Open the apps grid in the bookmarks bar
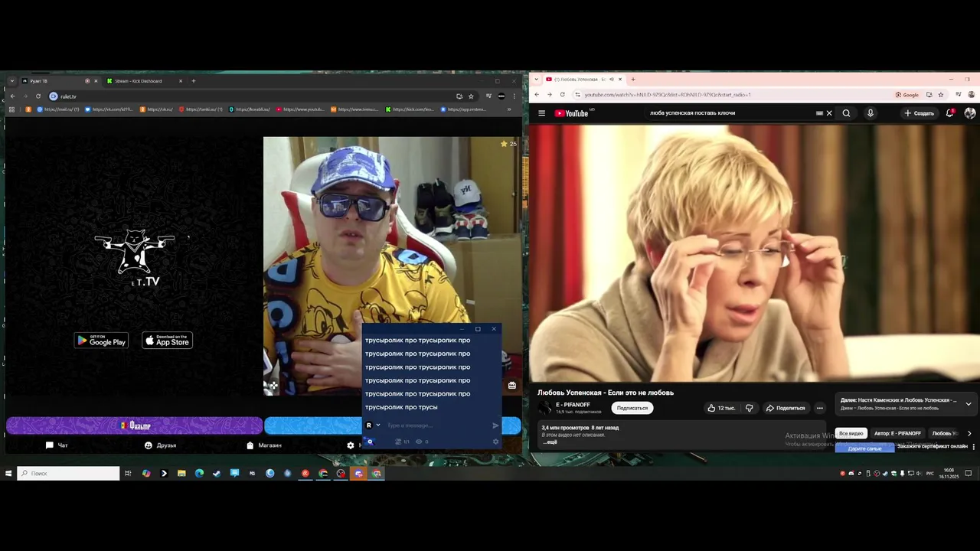Screen dimensions: 980x551 coord(11,109)
